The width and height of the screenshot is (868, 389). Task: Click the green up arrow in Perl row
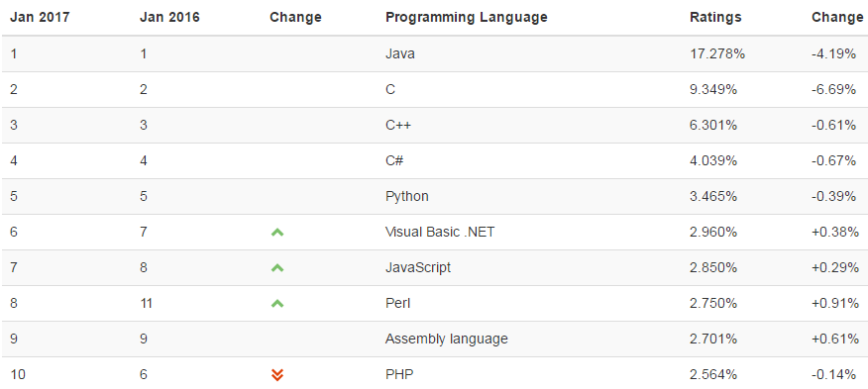click(277, 303)
